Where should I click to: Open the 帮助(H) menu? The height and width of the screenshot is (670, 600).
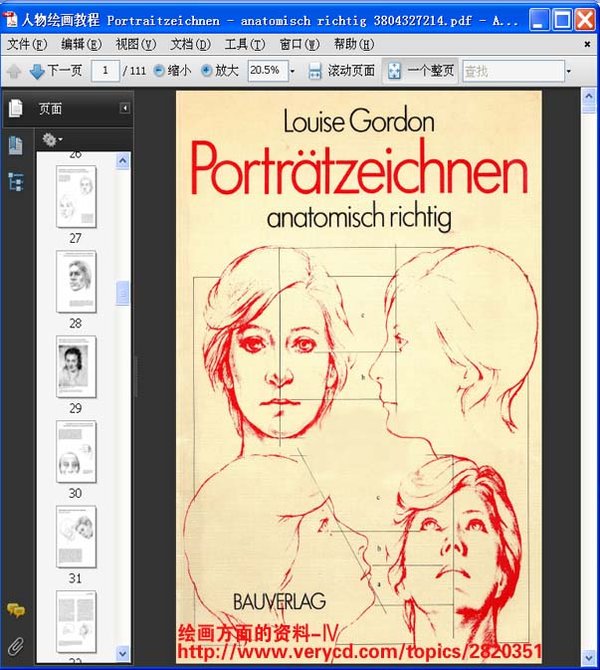(354, 44)
